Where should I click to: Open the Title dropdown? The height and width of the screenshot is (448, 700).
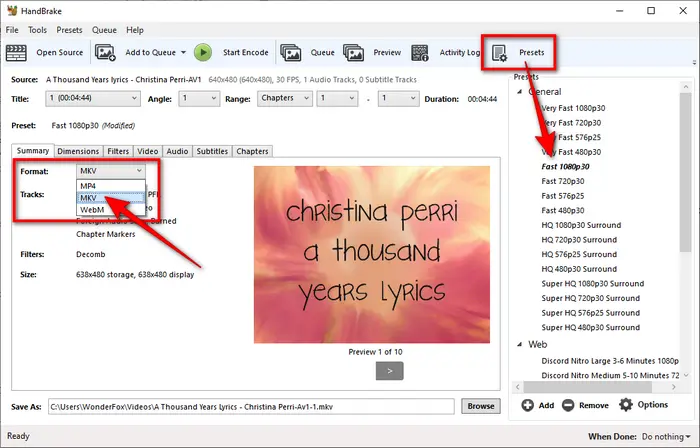pos(93,98)
